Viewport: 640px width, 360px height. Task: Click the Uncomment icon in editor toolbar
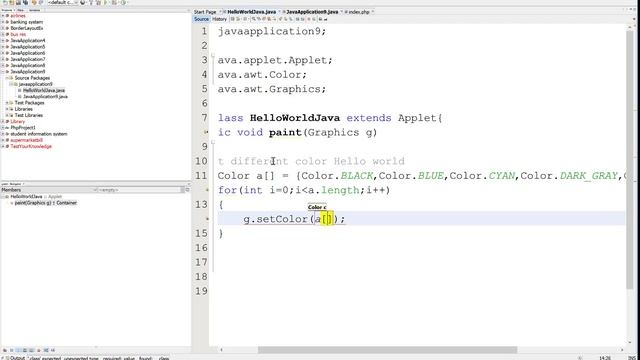pos(325,19)
